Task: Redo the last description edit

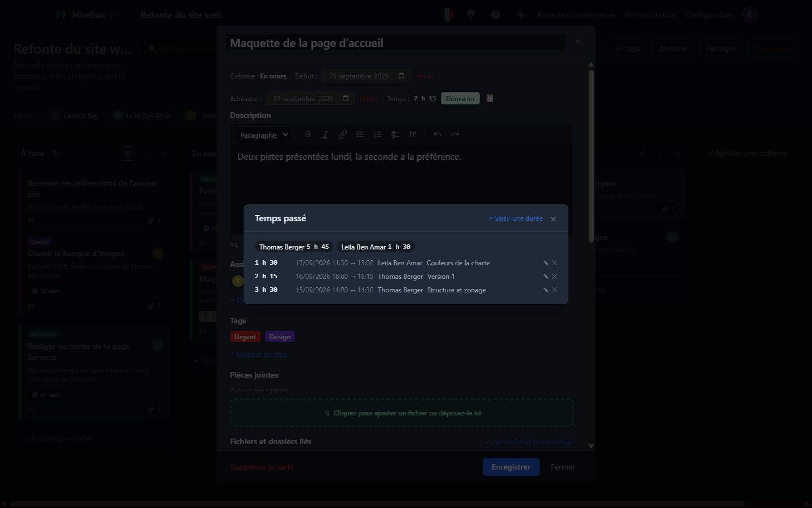Action: tap(455, 134)
